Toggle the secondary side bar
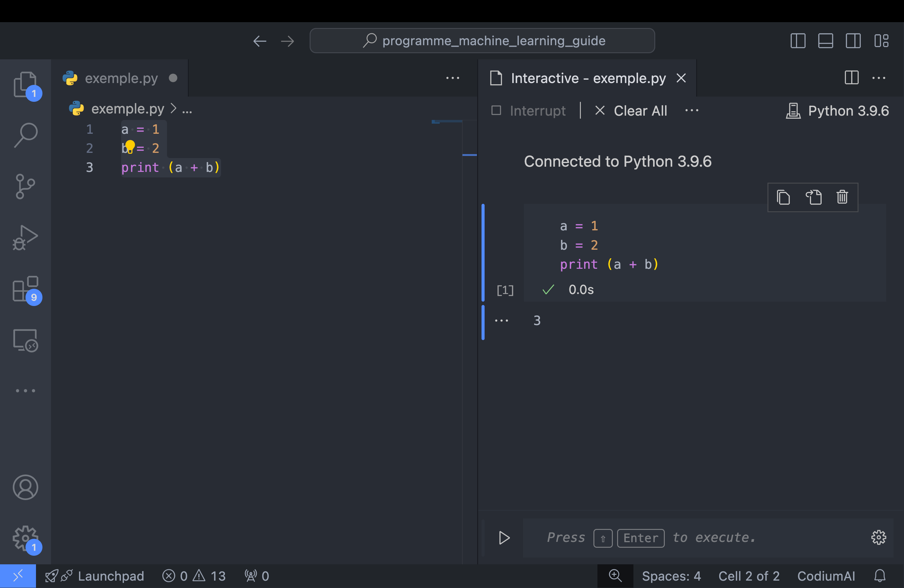The height and width of the screenshot is (588, 904). (x=853, y=41)
